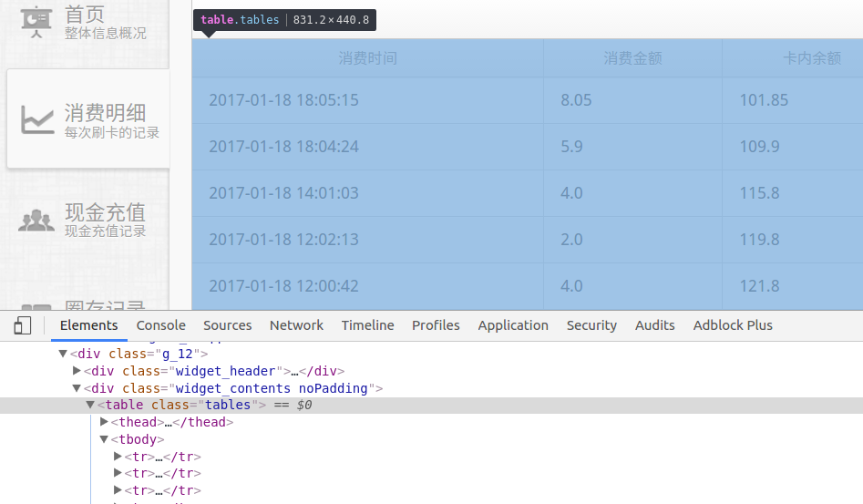
Task: Select the Security tab in DevTools
Action: (591, 325)
